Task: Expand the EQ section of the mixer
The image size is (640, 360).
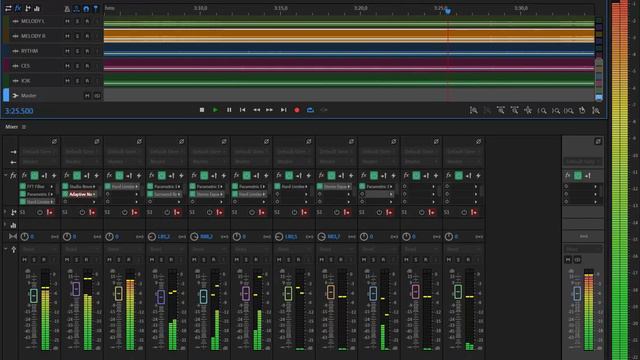Action: coord(5,224)
